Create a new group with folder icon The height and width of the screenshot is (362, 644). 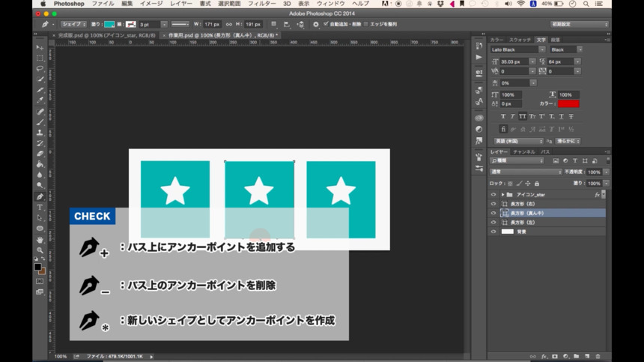tap(577, 356)
